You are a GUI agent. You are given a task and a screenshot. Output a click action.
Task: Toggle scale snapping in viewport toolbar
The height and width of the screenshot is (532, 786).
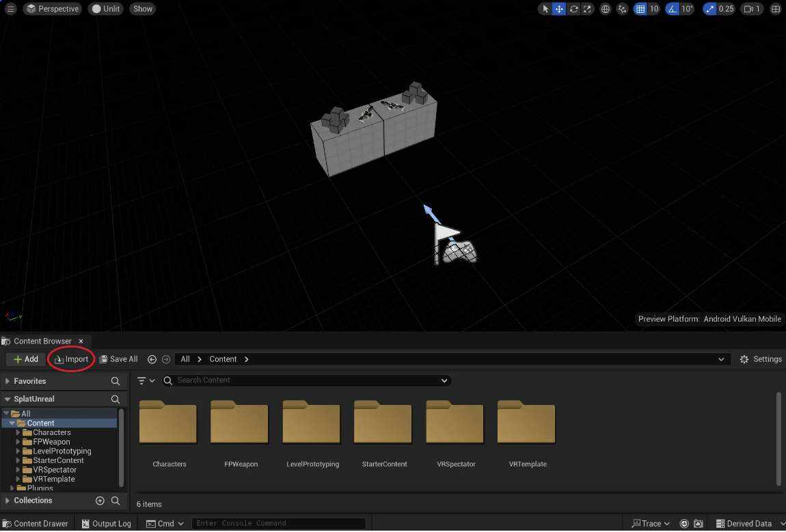(710, 9)
